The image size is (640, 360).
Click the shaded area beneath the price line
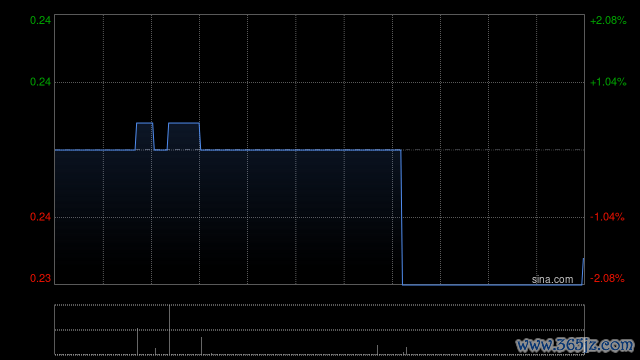227,217
